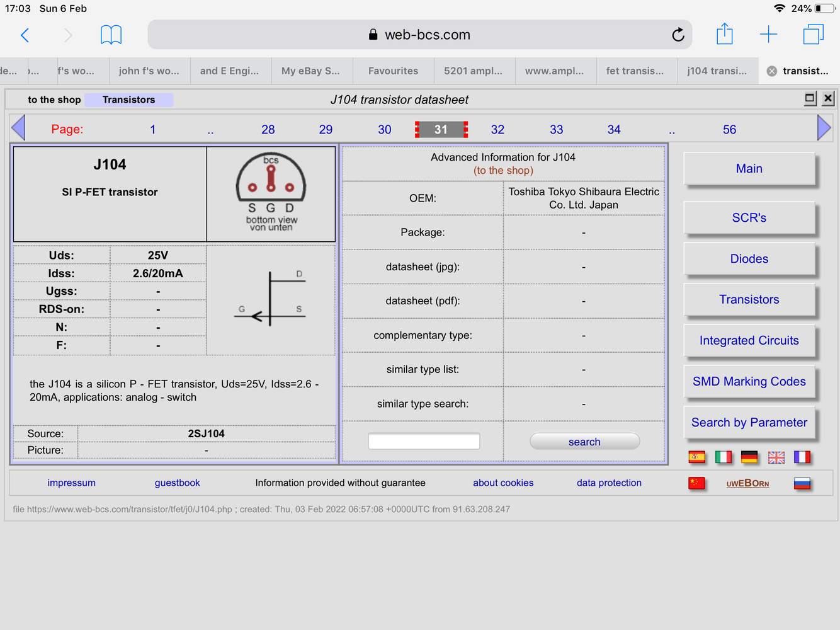Switch language with the French flag
The image size is (840, 630).
pyautogui.click(x=802, y=457)
